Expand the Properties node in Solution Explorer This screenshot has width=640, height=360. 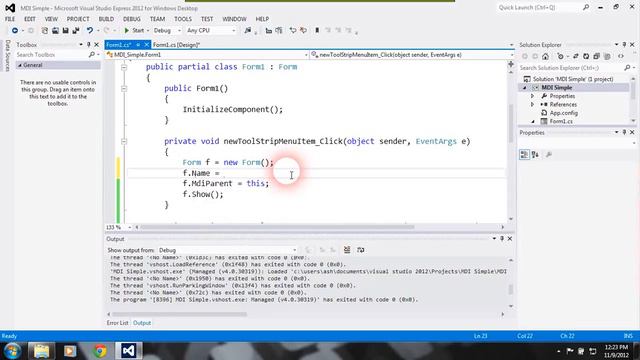[x=532, y=96]
